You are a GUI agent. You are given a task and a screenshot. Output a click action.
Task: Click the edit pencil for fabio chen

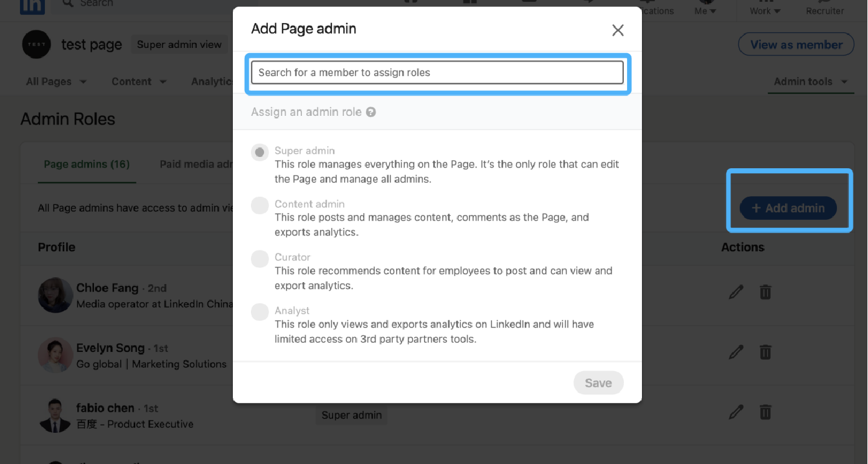tap(736, 412)
